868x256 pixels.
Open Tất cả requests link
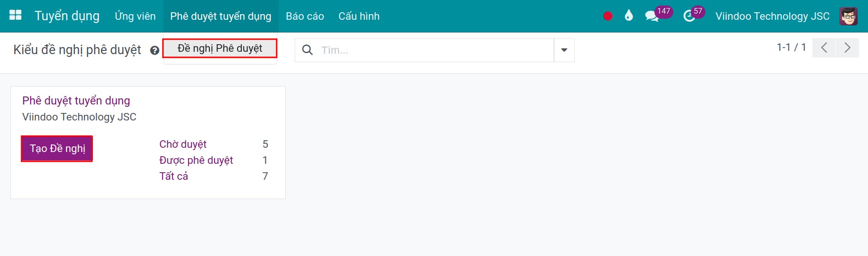click(x=174, y=176)
